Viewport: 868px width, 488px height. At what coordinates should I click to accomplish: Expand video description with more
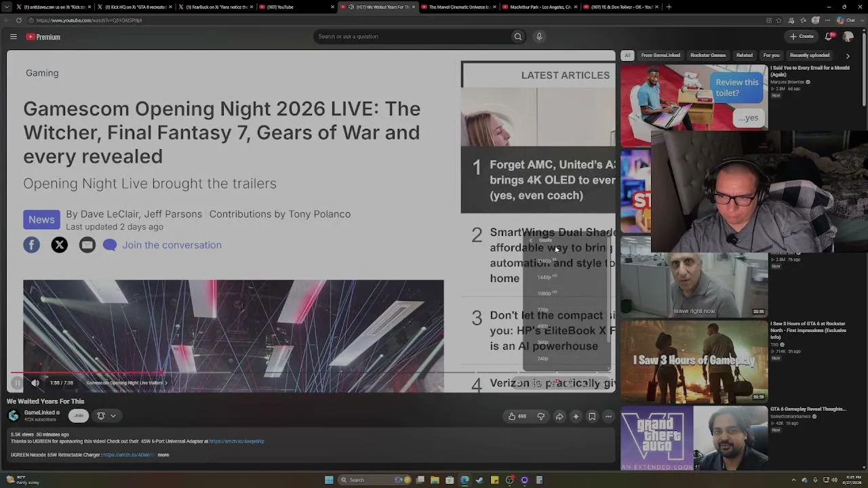pyautogui.click(x=163, y=455)
